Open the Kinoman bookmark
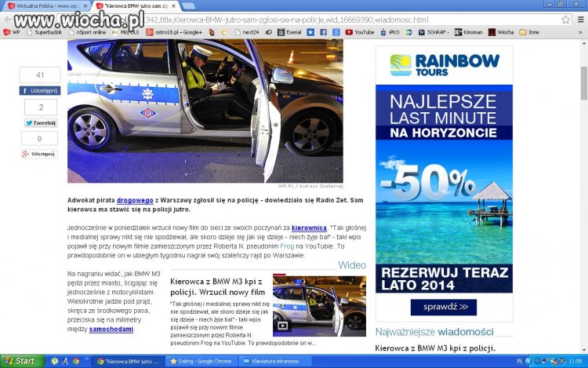 [469, 32]
